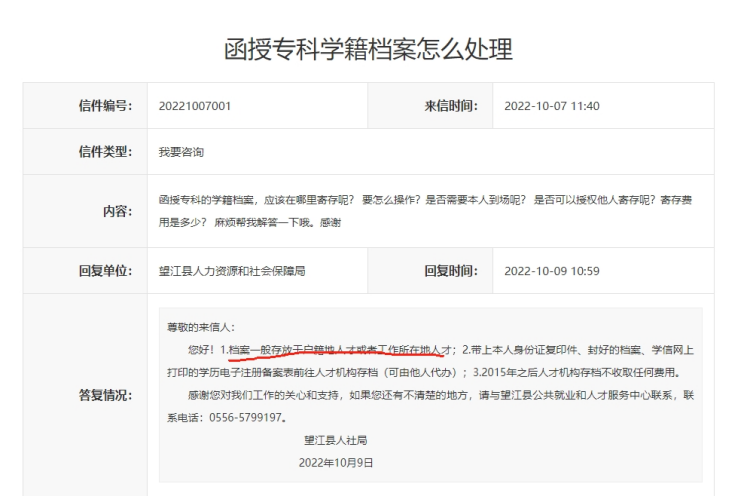The height and width of the screenshot is (496, 750).
Task: Click the page title 函授专科学籍档案怎么处理
Action: (x=368, y=49)
